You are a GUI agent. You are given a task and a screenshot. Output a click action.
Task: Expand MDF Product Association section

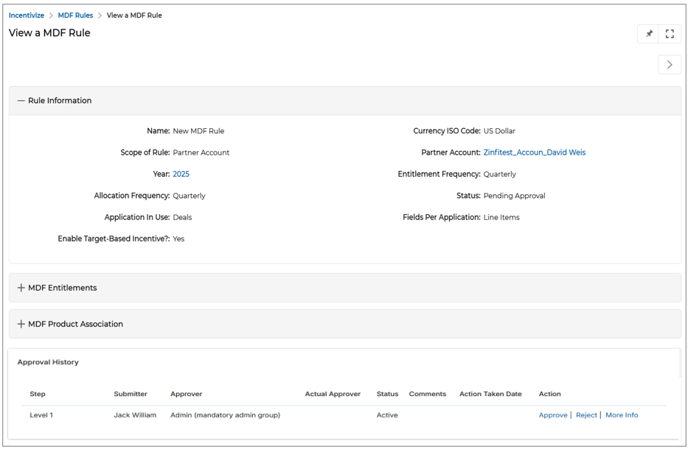tap(22, 324)
